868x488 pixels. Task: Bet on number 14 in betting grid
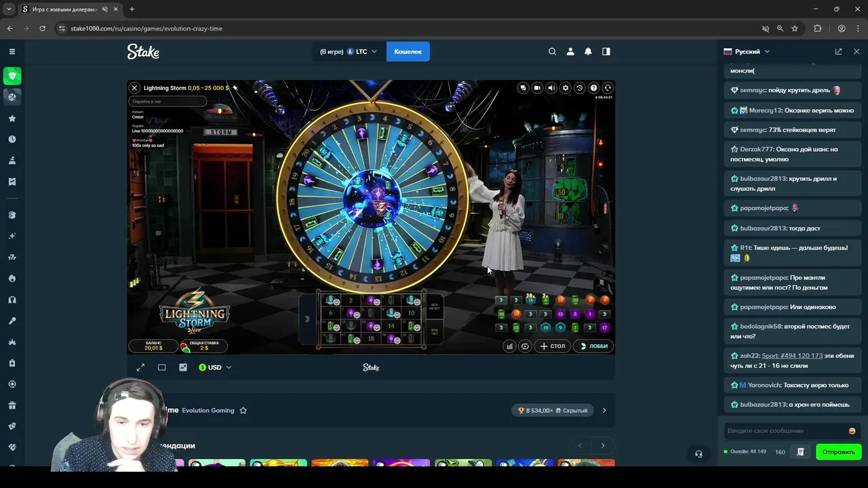[391, 326]
